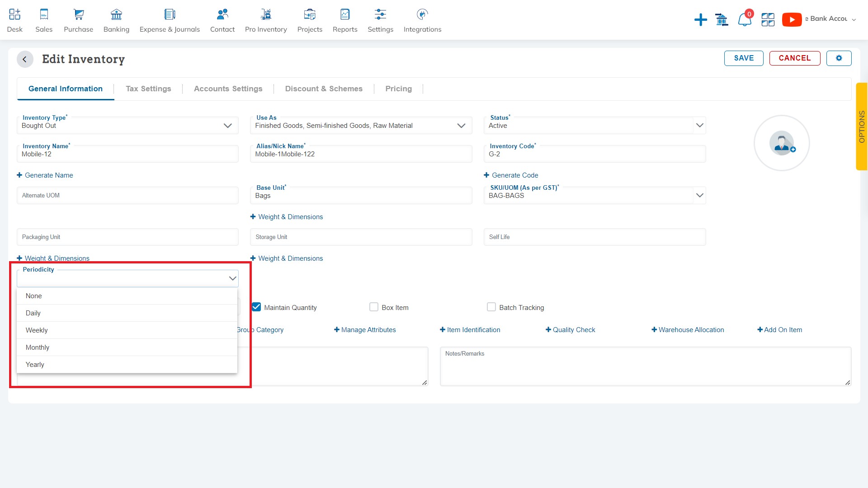
Task: Click the Packaging Unit input field
Action: pyautogui.click(x=127, y=237)
